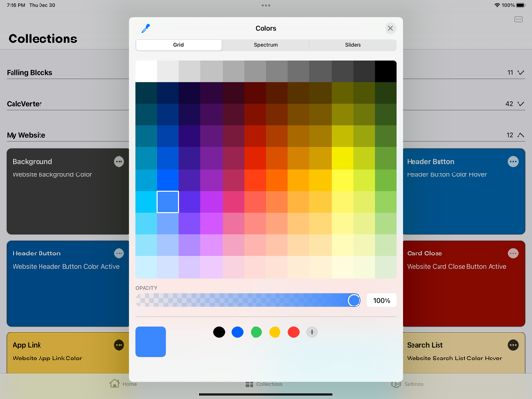This screenshot has width=532, height=399.
Task: Select the green preset color
Action: pos(256,332)
